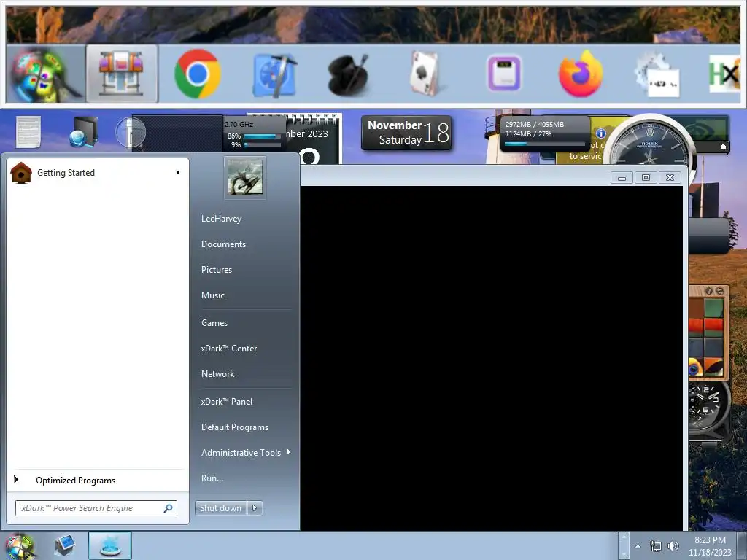This screenshot has width=747, height=560.
Task: Show hidden tray icons arrow
Action: pyautogui.click(x=638, y=546)
